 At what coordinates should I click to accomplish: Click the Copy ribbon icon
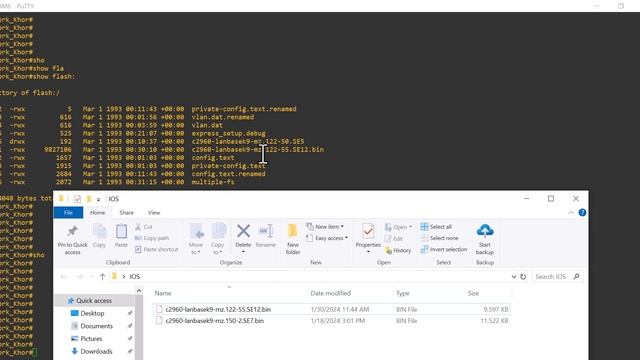100,231
